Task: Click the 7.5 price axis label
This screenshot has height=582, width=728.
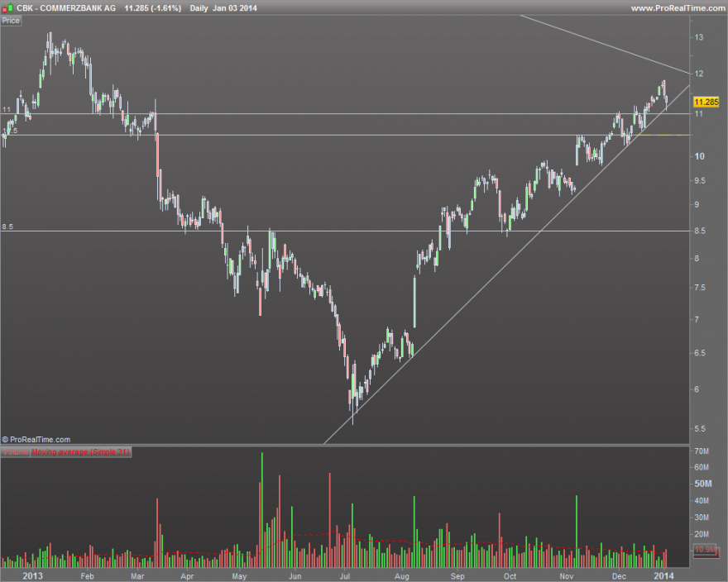Action: click(x=700, y=288)
